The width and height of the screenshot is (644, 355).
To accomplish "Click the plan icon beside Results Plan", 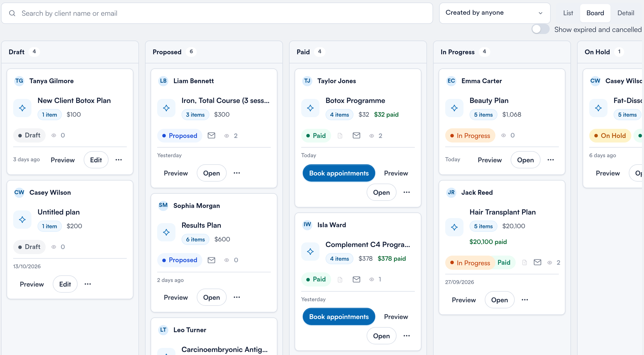I will pos(166,232).
